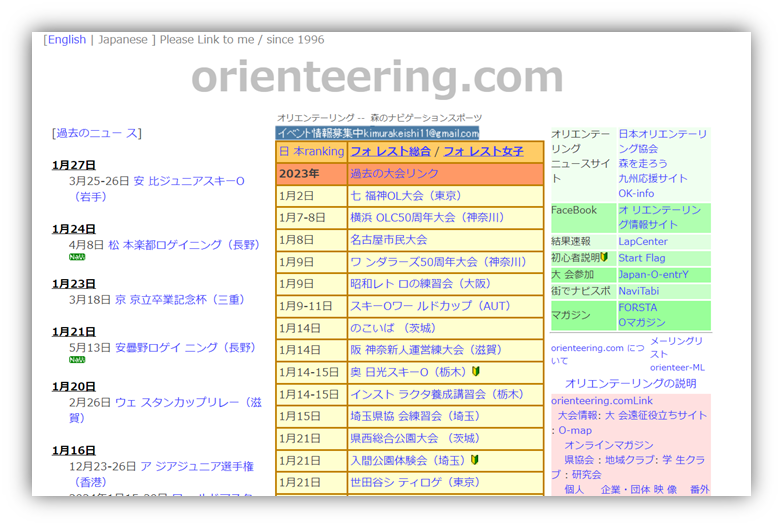
Task: Open 地域クラブ link
Action: [628, 460]
